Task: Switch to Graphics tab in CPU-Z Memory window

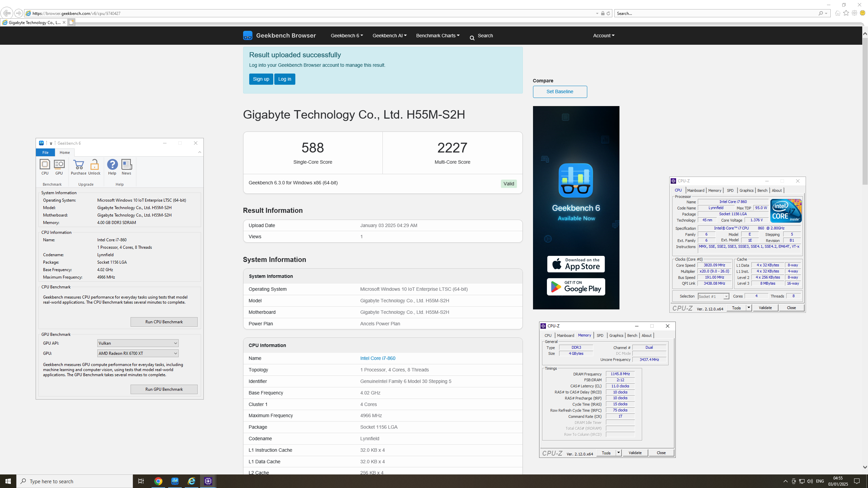Action: point(616,335)
